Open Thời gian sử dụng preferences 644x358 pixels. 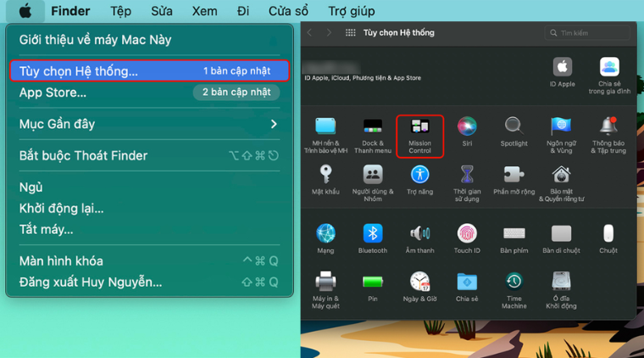tap(467, 184)
